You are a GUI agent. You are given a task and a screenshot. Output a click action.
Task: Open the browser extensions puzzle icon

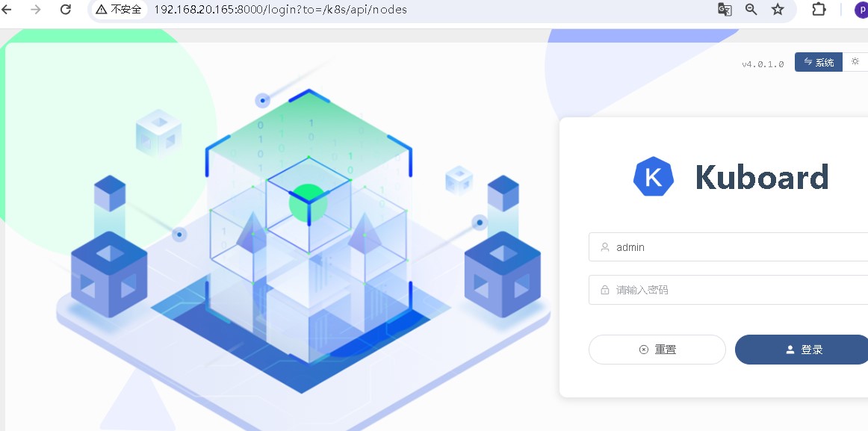pyautogui.click(x=819, y=10)
